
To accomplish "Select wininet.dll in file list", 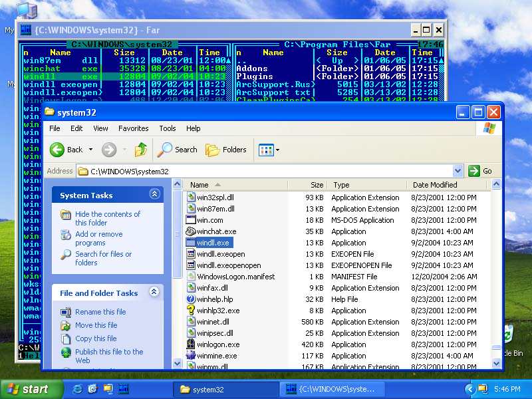I will (213, 322).
